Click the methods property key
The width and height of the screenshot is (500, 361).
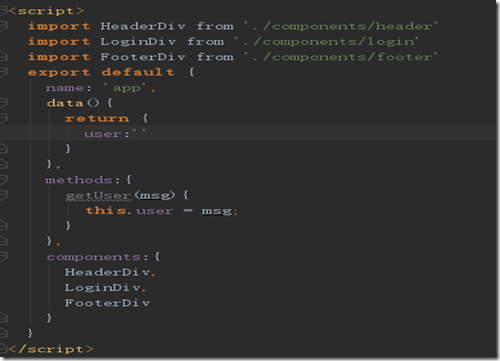[79, 180]
